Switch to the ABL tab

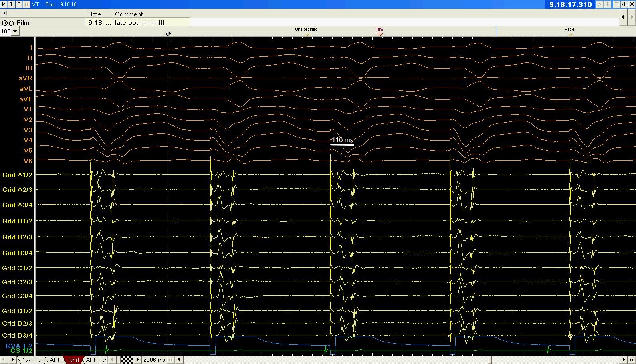[55, 360]
